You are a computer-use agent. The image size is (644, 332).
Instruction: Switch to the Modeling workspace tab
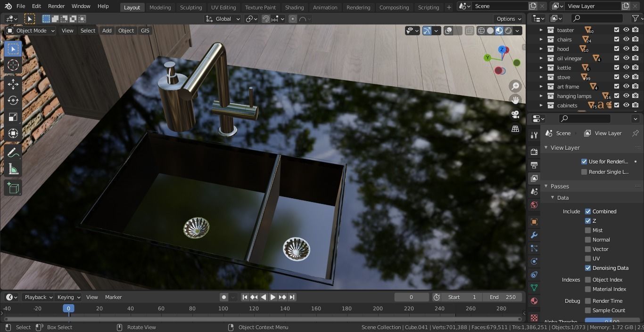tap(160, 8)
